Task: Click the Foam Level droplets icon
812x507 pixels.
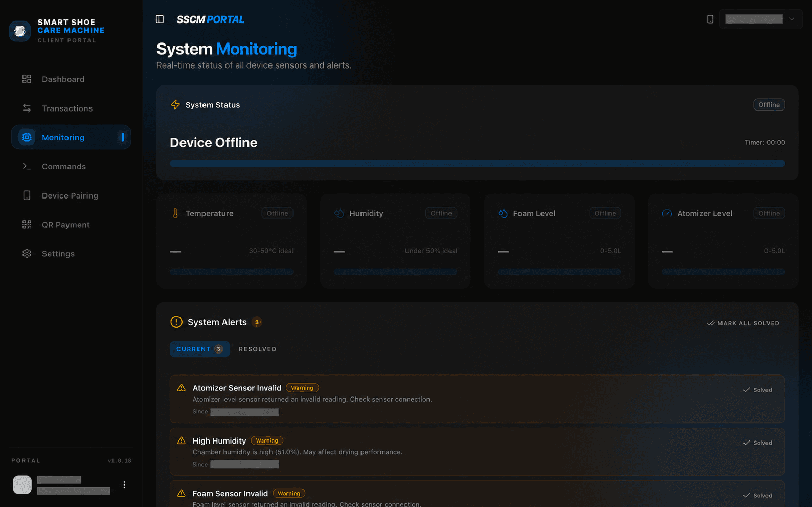Action: point(503,213)
